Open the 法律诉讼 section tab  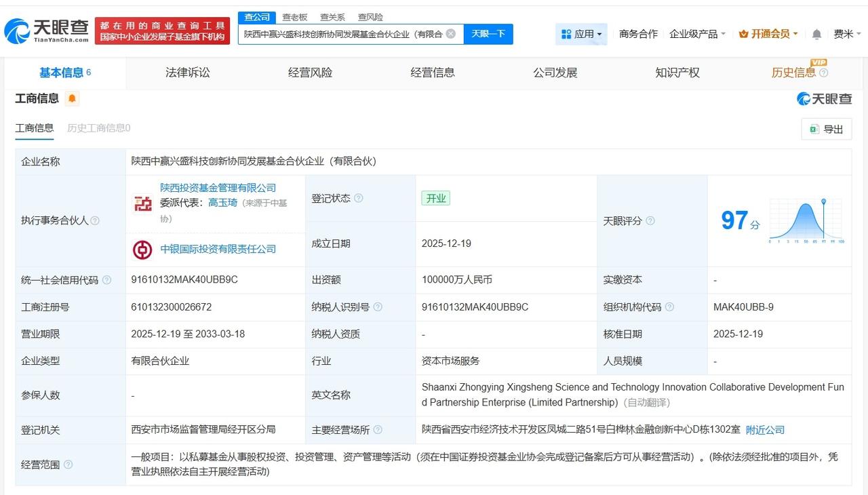point(187,73)
